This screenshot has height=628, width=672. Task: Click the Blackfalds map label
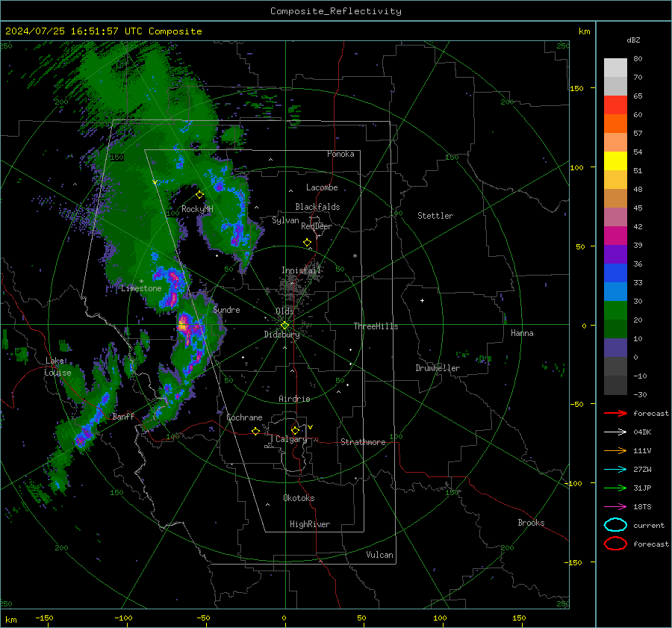coord(317,207)
